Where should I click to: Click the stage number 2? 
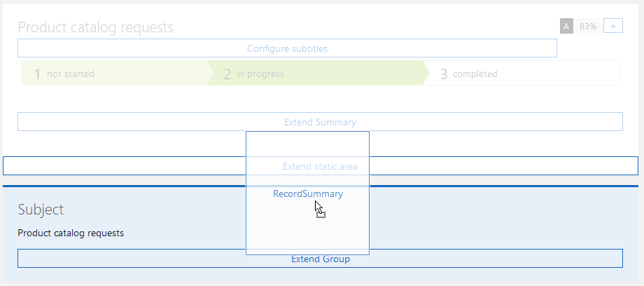click(x=227, y=74)
